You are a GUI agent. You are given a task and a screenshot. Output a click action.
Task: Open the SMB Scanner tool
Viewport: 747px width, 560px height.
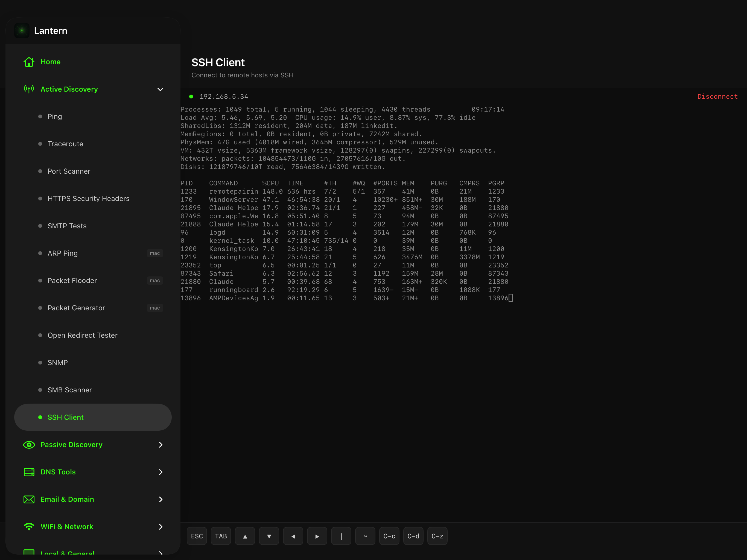coord(70,390)
